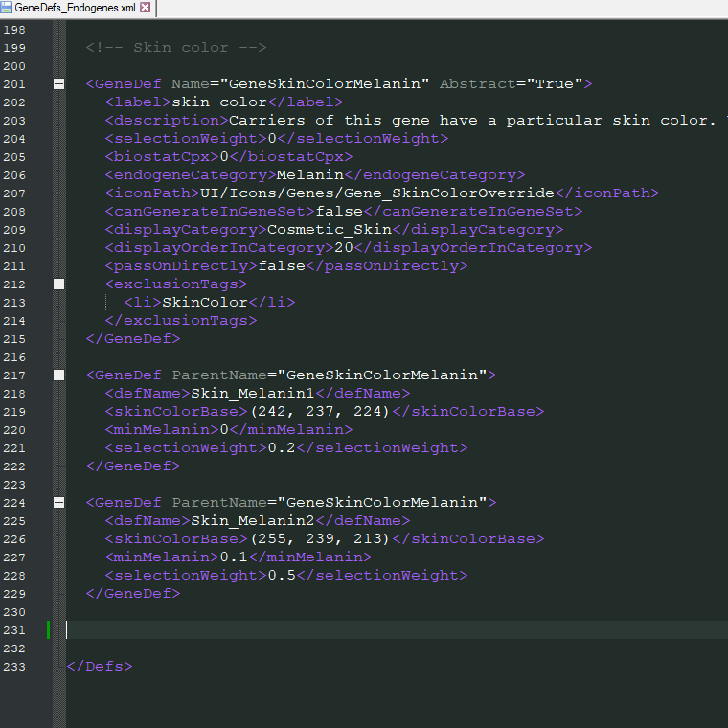Collapse the Skin_Melanin2 GeneDef fold marker
Viewport: 728px width, 728px height.
tap(59, 502)
